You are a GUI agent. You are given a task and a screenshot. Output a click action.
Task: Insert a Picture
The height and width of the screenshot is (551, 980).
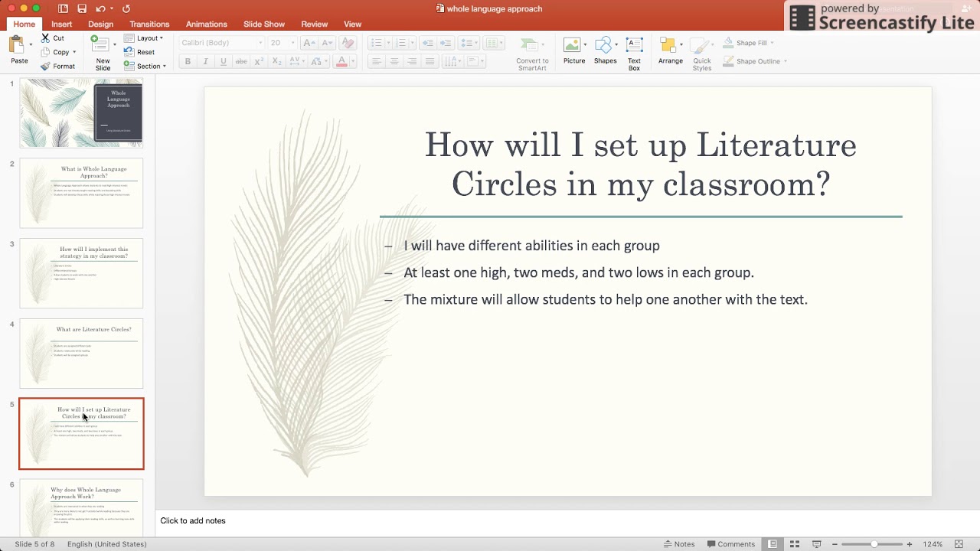point(573,51)
